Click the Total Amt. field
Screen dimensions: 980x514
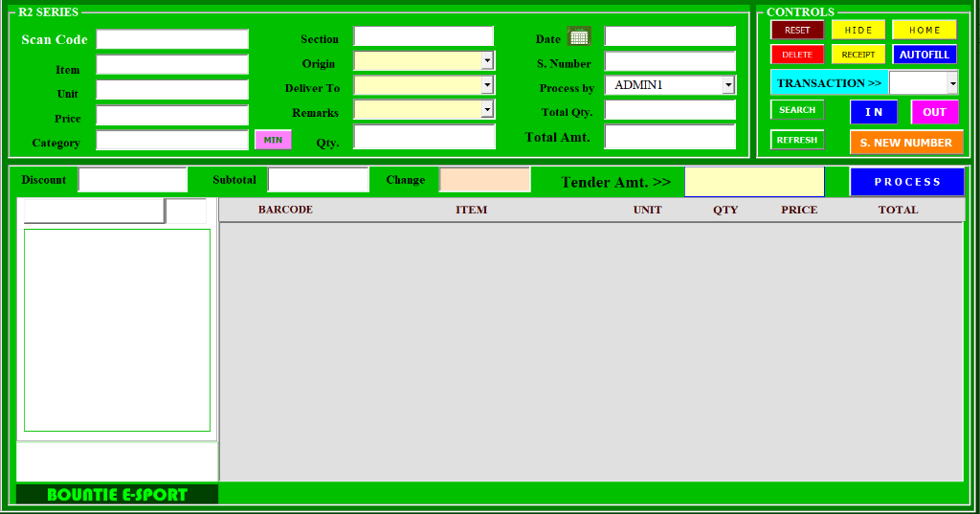670,136
